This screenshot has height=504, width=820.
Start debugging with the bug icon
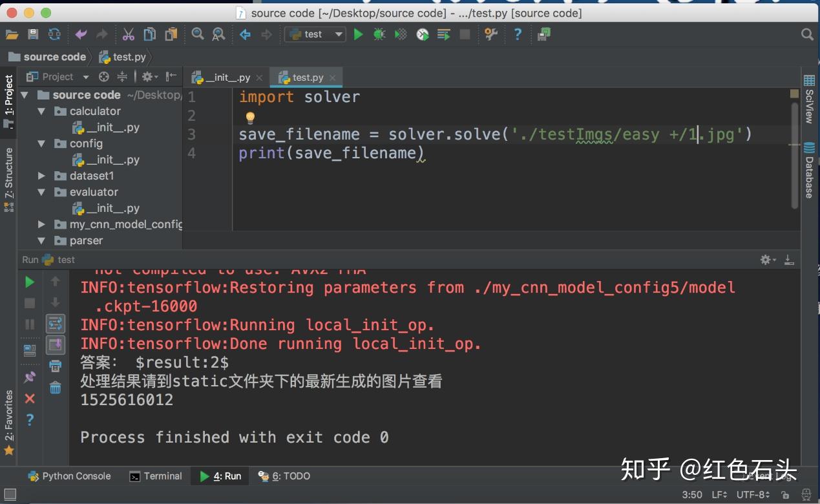tap(380, 34)
